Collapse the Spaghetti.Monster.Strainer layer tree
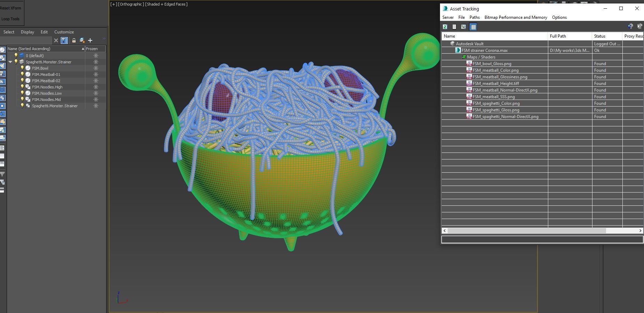The image size is (644, 313). tap(10, 62)
